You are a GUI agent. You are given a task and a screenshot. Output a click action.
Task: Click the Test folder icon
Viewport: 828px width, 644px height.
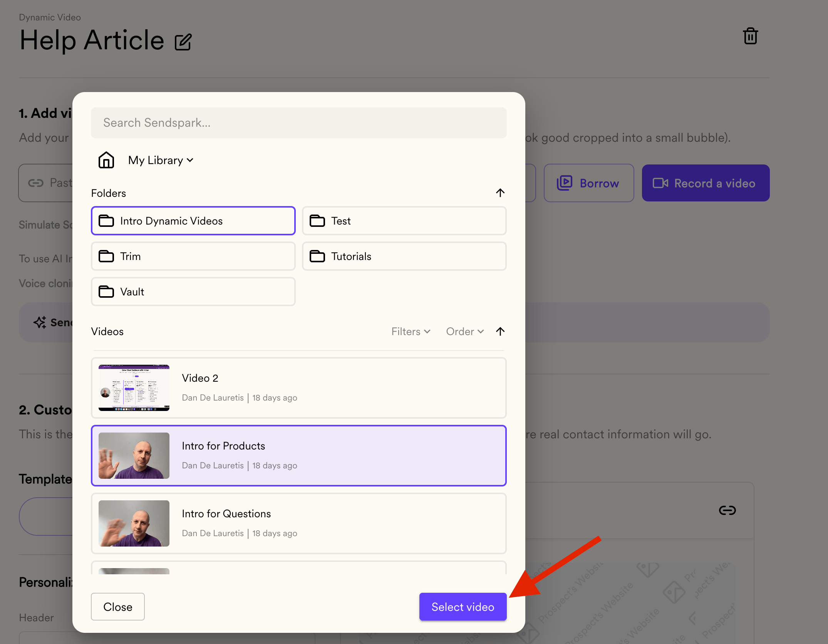[x=317, y=221]
